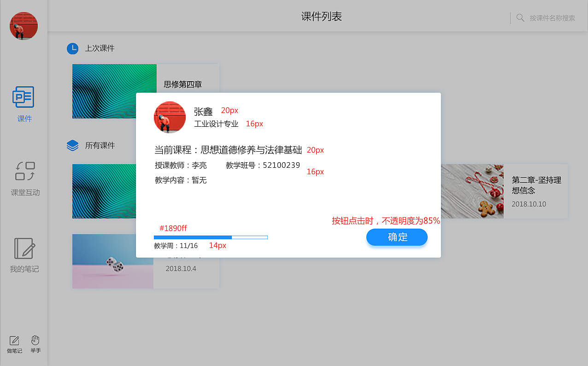Screen dimensions: 588x366
Task: Select the 第二章-坚持理想信念 courseware
Action: click(x=536, y=185)
